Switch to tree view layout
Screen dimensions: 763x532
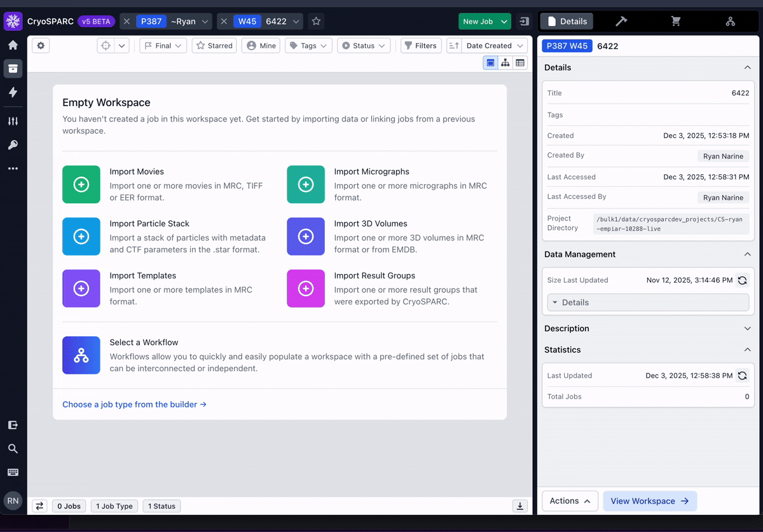[505, 62]
